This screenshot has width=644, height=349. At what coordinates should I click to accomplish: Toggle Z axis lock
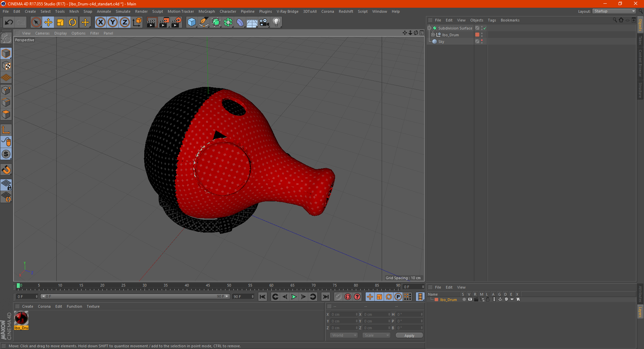click(125, 22)
